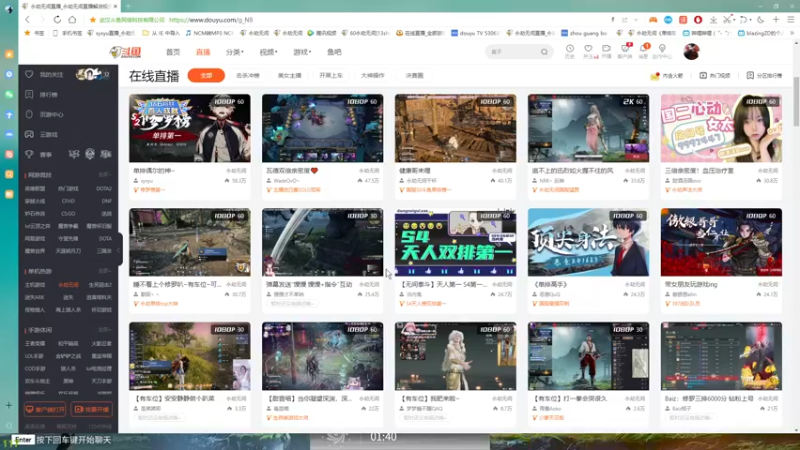
Task: Reload the Douyu page
Action: coord(57,20)
